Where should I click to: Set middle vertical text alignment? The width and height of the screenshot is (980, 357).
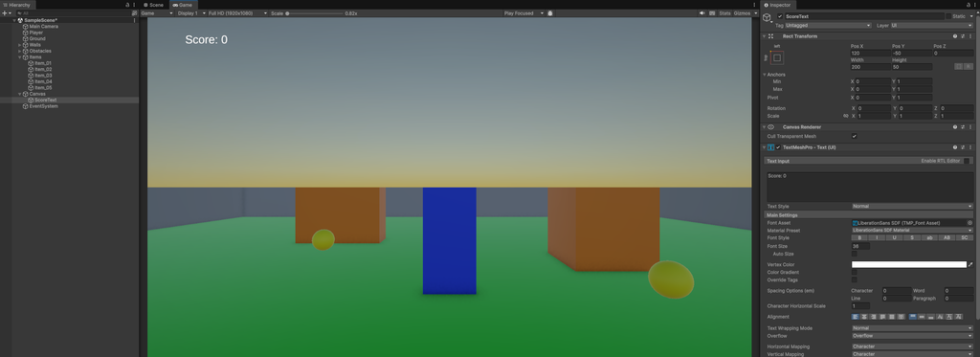point(922,317)
